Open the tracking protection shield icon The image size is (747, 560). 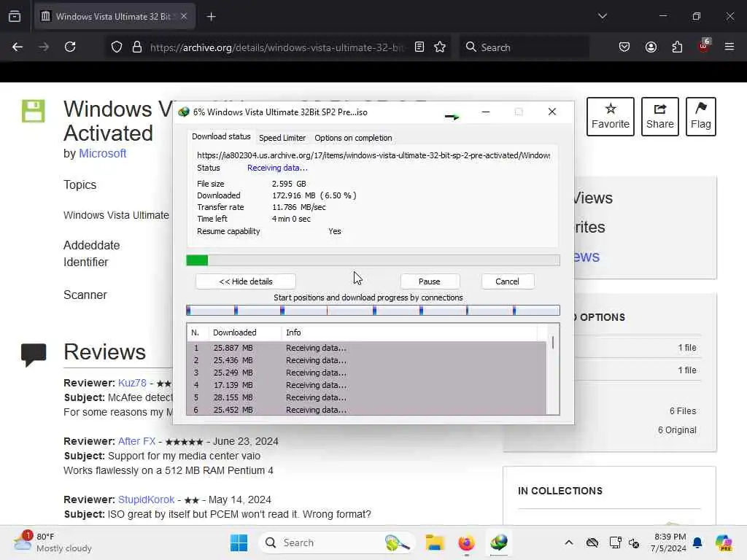117,47
